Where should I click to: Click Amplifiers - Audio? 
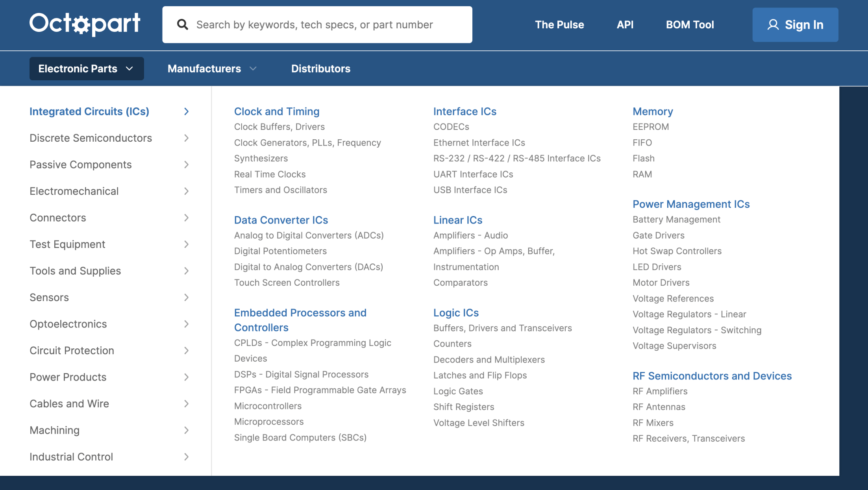click(x=470, y=235)
